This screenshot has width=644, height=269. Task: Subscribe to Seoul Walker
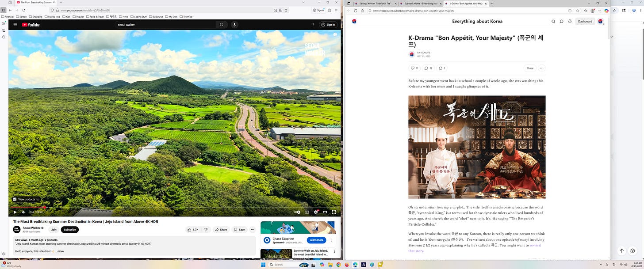pyautogui.click(x=70, y=230)
